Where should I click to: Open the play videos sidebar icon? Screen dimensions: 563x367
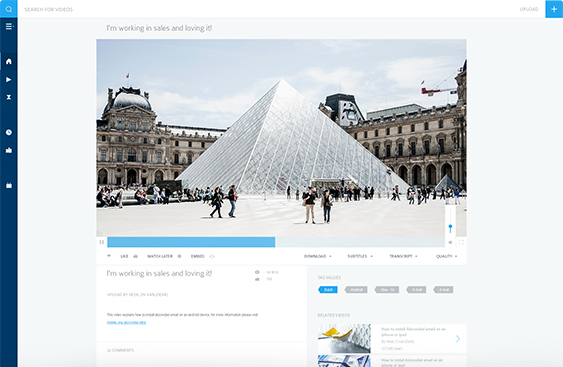coord(9,79)
